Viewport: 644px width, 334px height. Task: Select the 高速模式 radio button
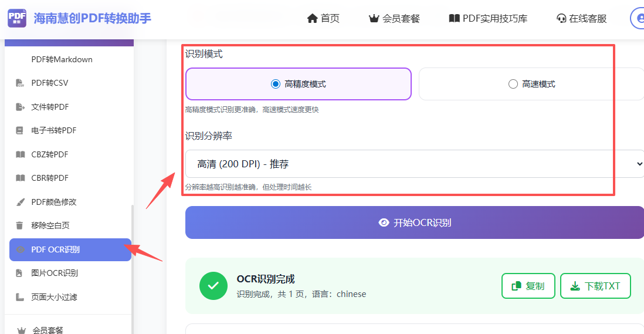tap(513, 84)
